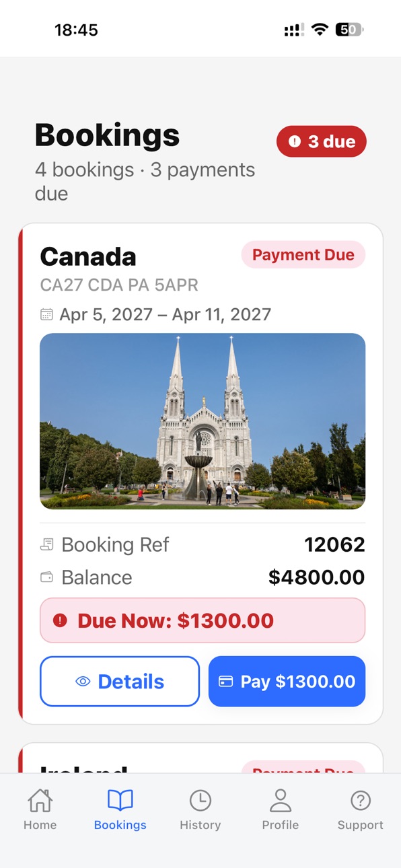
Task: Open the Canada cathedral photo
Action: point(203,421)
